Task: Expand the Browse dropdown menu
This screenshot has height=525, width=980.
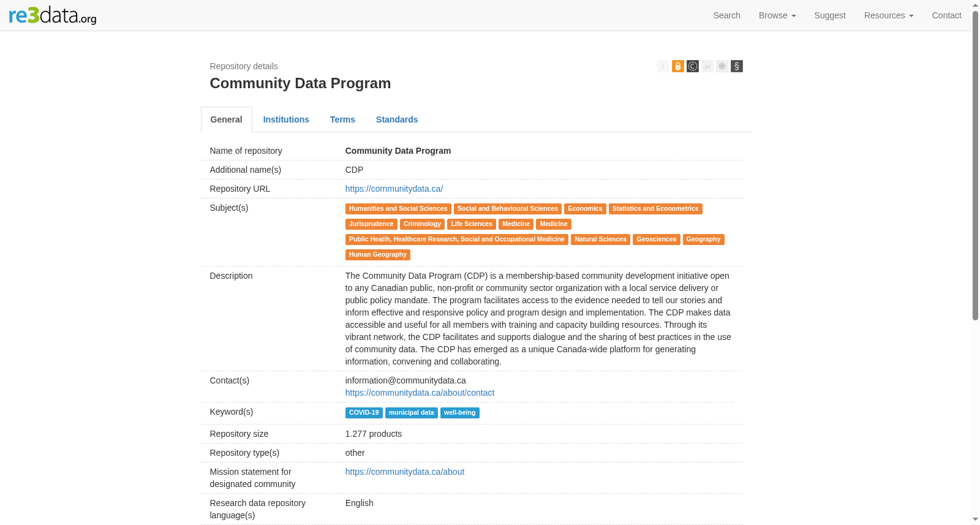Action: coord(777,15)
